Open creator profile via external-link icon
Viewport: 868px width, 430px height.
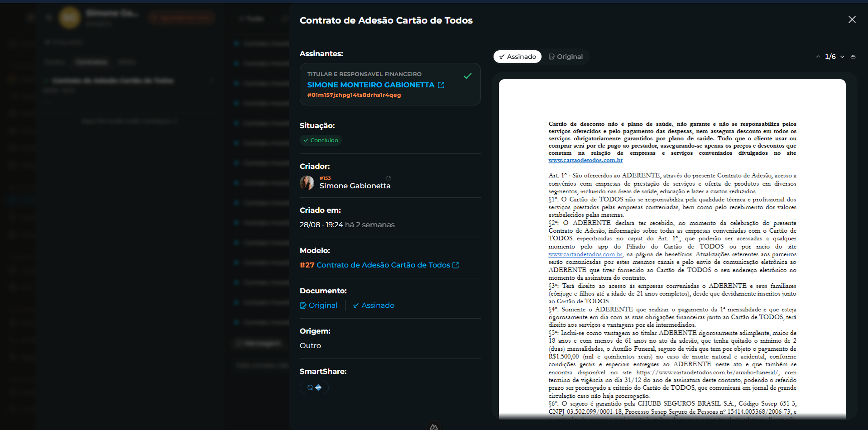pos(388,178)
